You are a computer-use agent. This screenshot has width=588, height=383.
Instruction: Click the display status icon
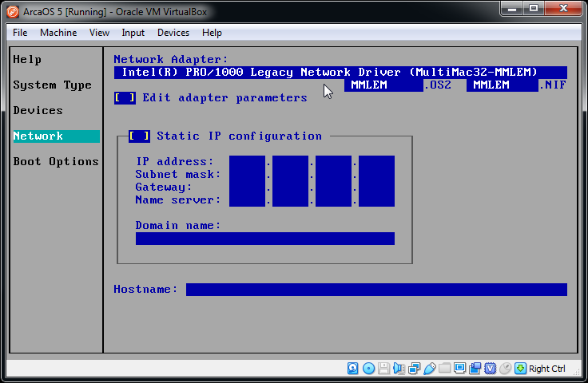459,369
